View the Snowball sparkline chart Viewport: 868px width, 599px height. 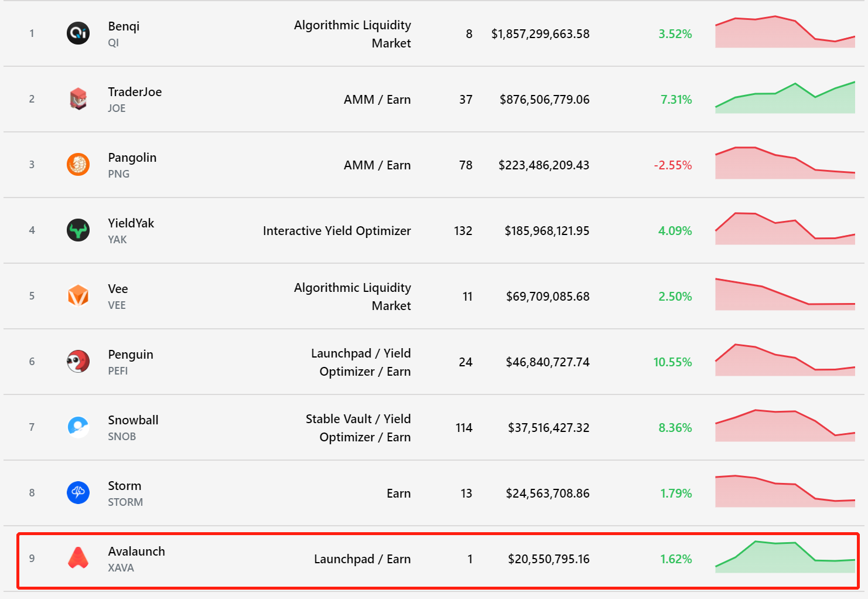785,426
